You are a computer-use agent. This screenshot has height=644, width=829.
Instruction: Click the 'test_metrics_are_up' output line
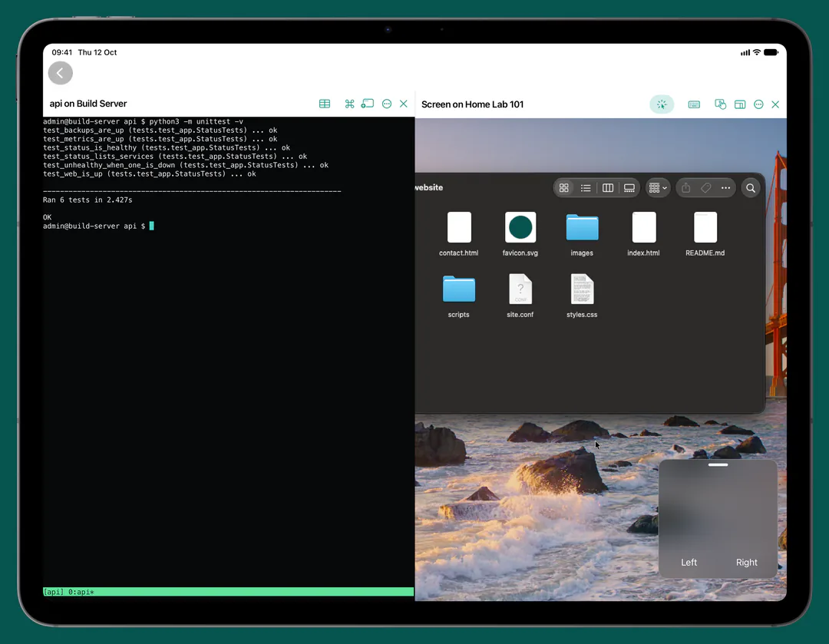(x=160, y=139)
